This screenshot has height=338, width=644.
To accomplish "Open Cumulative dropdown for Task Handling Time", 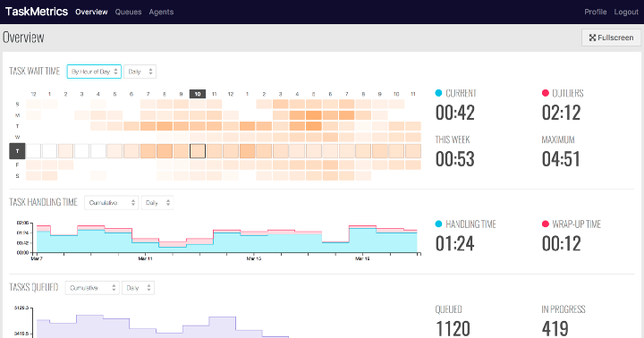I will click(x=111, y=202).
